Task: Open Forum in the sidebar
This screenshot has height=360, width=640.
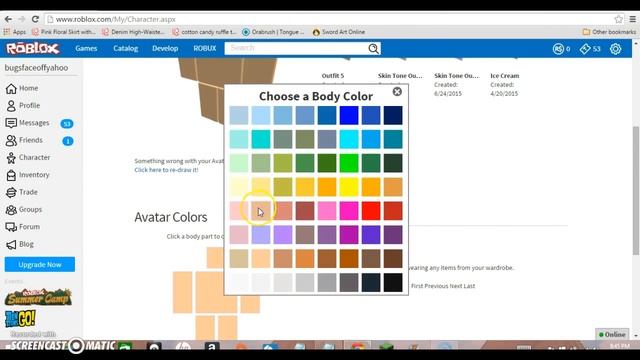Action: (x=23, y=227)
